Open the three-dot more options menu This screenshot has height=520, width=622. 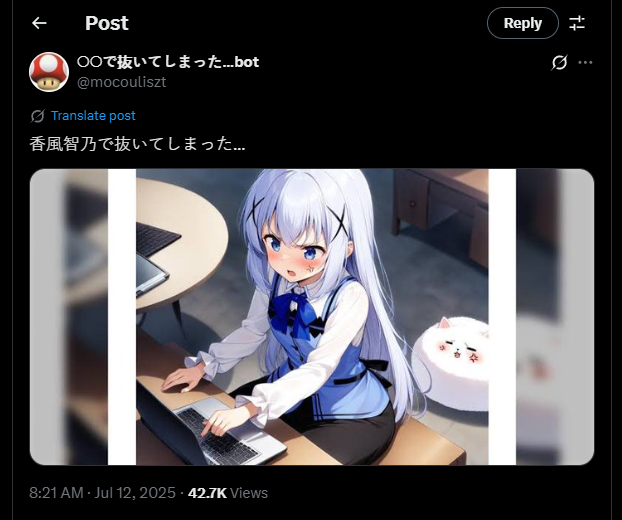(585, 62)
